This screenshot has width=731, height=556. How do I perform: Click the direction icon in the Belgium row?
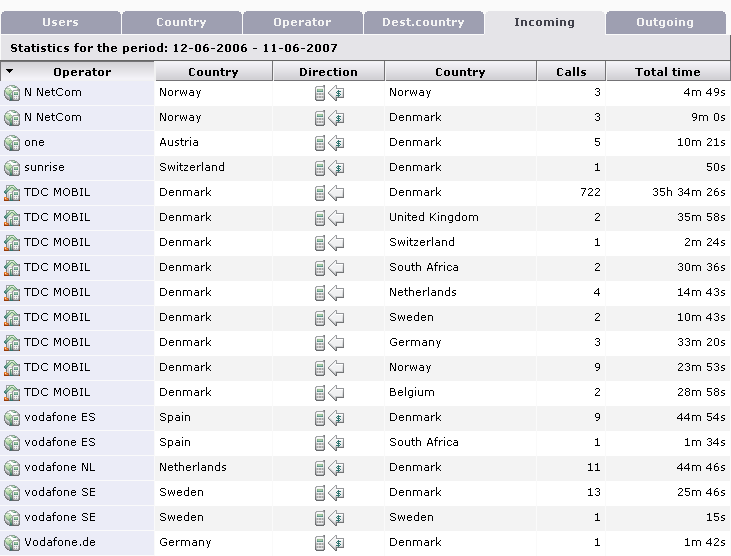pyautogui.click(x=328, y=393)
